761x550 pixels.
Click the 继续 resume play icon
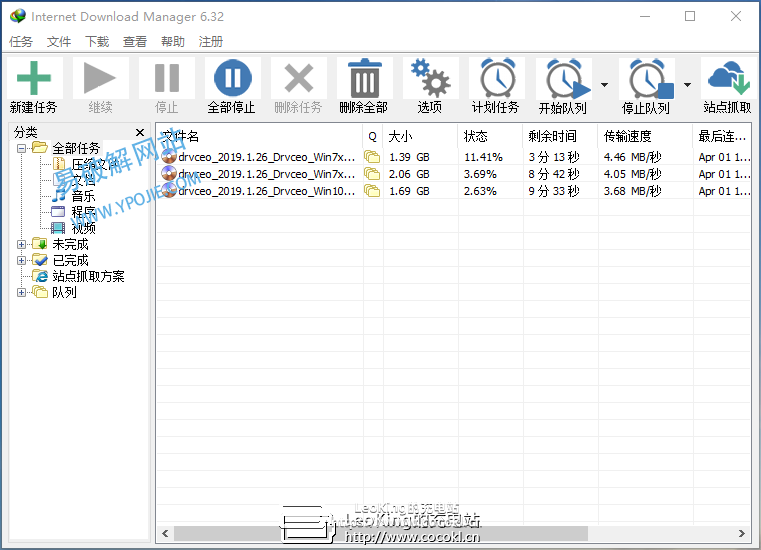pos(100,78)
